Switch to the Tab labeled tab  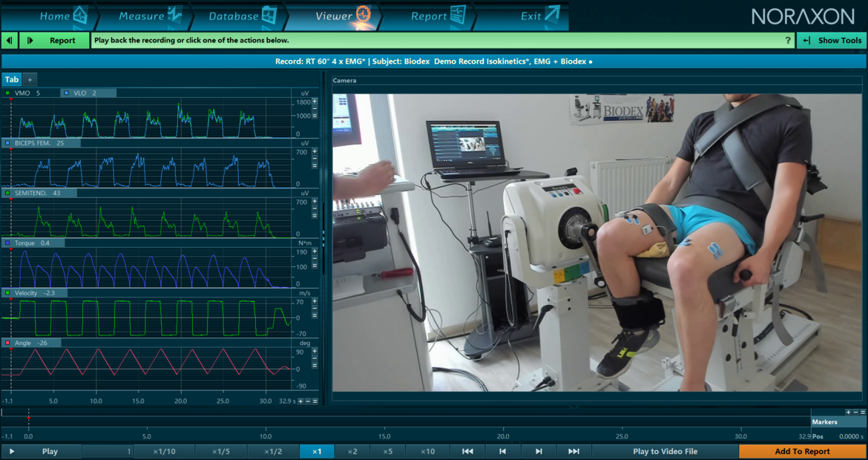pyautogui.click(x=10, y=79)
